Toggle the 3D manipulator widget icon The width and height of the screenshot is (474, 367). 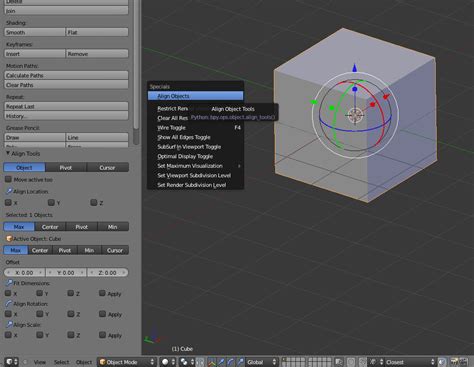coord(212,362)
